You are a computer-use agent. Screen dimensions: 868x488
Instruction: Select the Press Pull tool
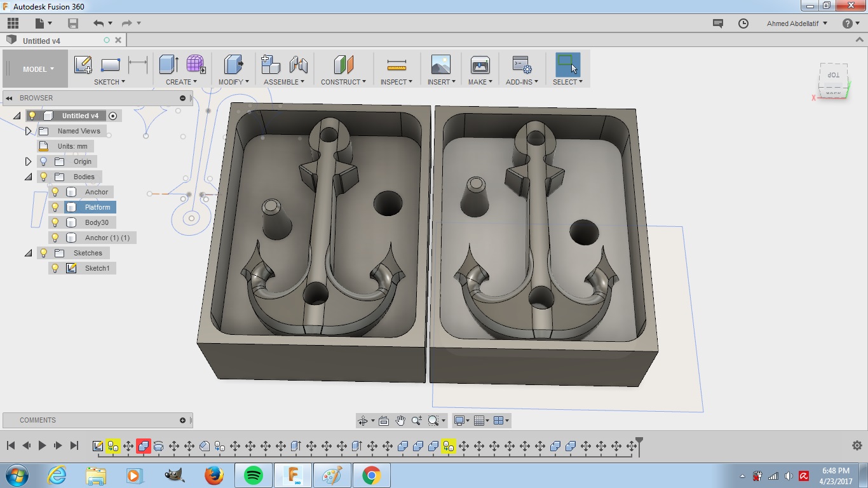(233, 64)
